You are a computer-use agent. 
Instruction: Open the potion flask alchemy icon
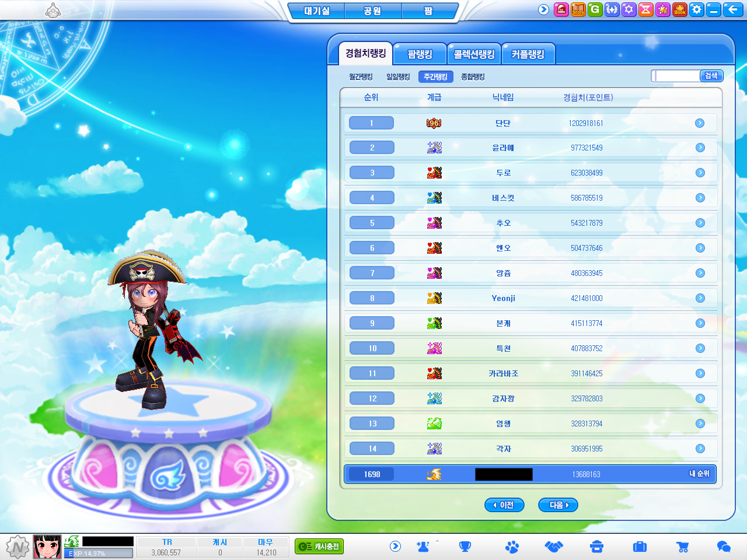click(423, 547)
